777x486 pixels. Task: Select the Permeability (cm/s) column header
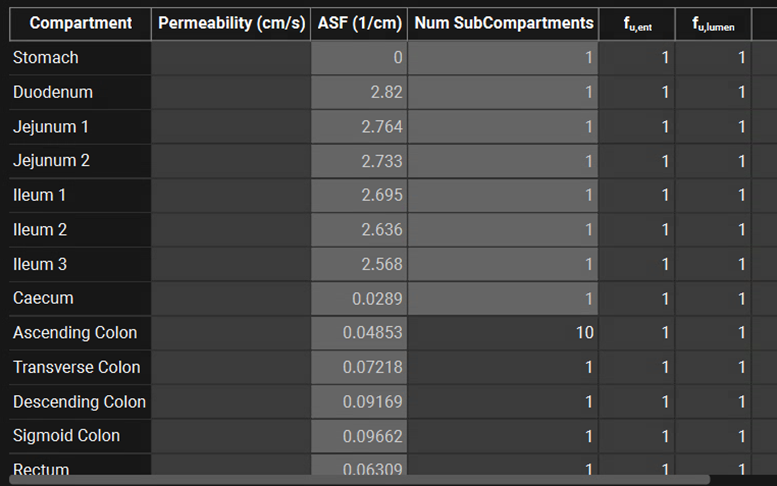[x=231, y=23]
